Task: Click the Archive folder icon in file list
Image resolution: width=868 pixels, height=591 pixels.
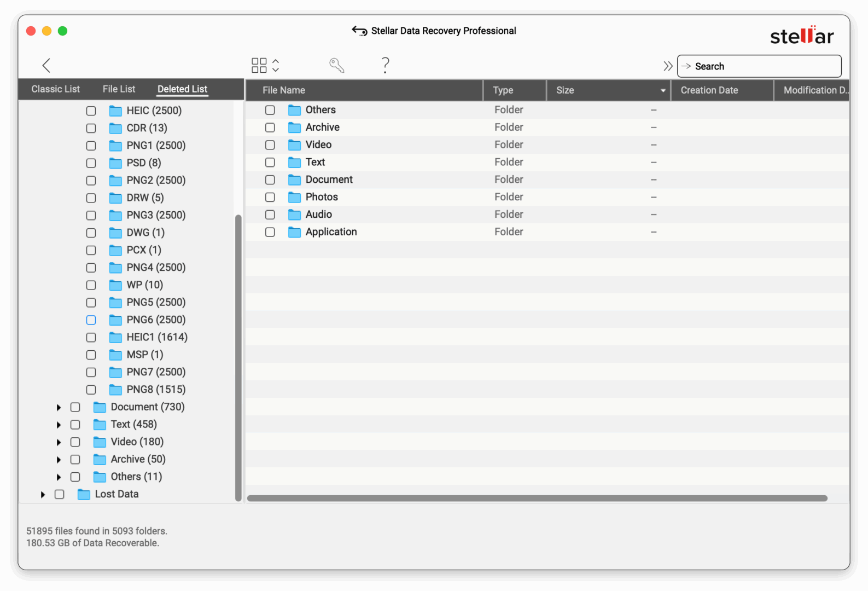Action: (x=295, y=128)
